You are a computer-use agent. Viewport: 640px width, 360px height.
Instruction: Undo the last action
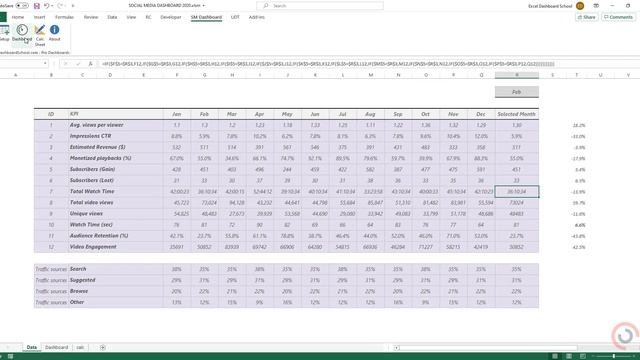click(x=47, y=6)
